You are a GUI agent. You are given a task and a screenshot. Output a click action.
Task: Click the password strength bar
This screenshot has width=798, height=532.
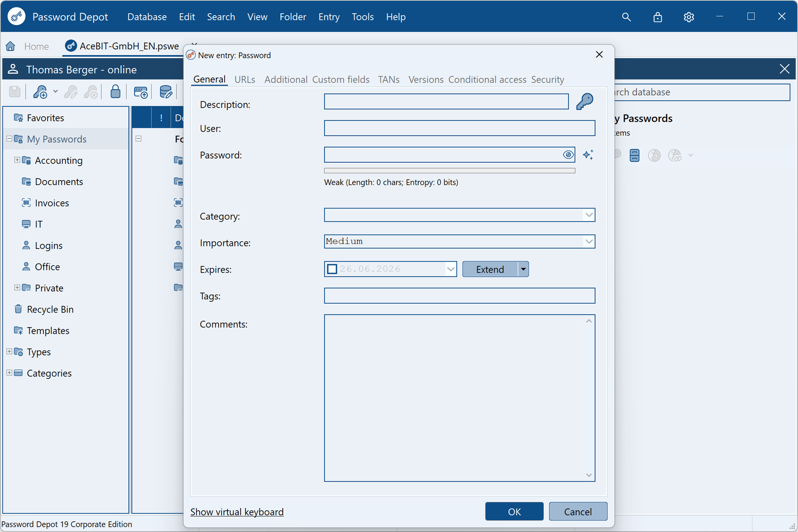tap(449, 171)
